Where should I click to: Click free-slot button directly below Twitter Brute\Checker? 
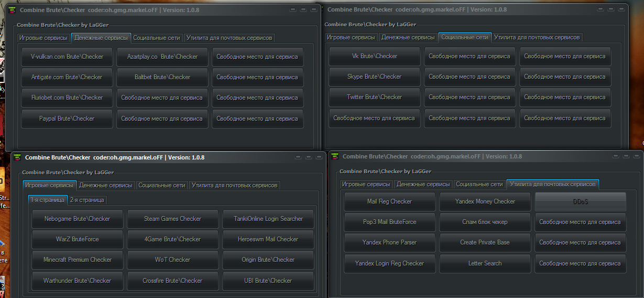[x=375, y=118]
